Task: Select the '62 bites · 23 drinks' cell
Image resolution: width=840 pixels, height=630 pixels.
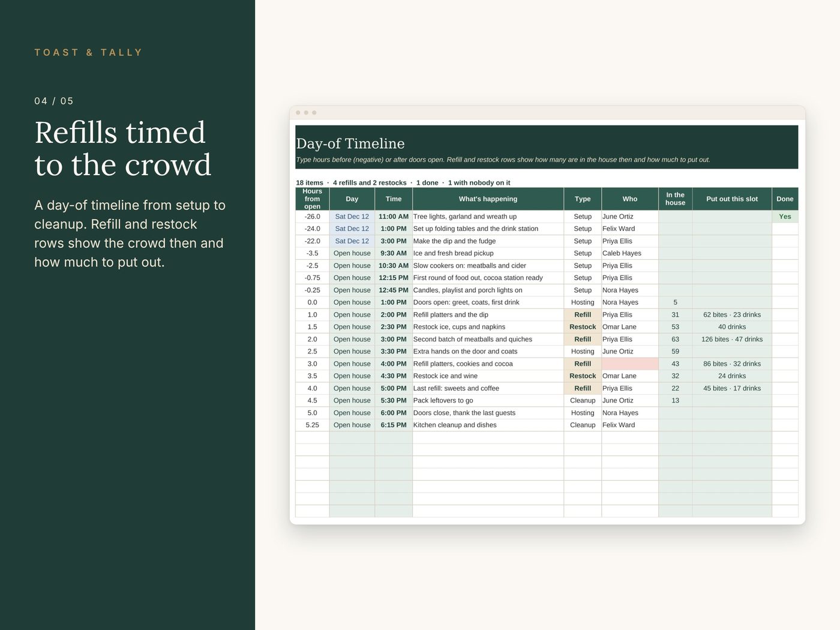Action: (x=732, y=315)
